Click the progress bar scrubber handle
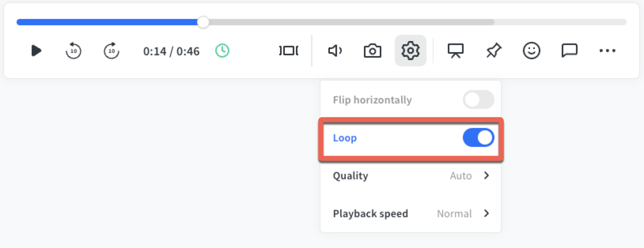The width and height of the screenshot is (644, 248). click(x=203, y=22)
